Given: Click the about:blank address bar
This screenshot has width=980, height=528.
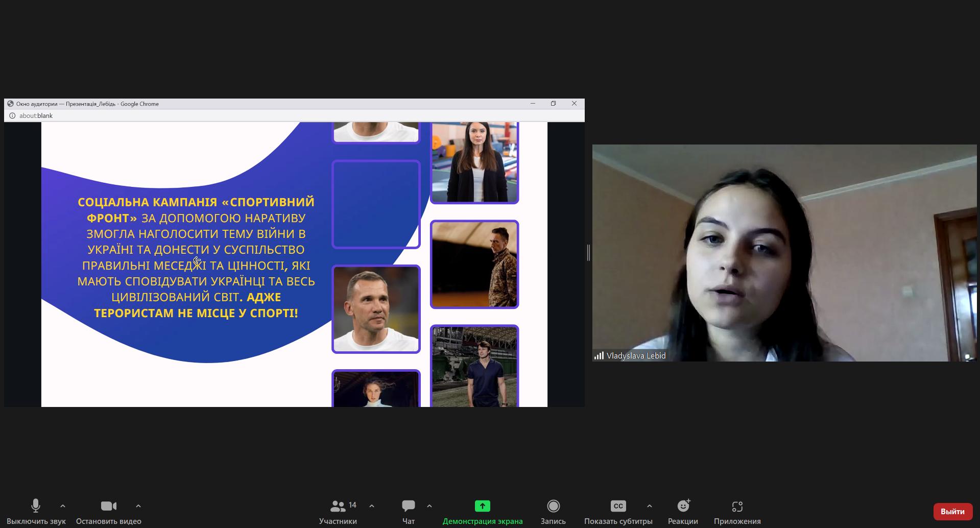Looking at the screenshot, I should coord(294,115).
